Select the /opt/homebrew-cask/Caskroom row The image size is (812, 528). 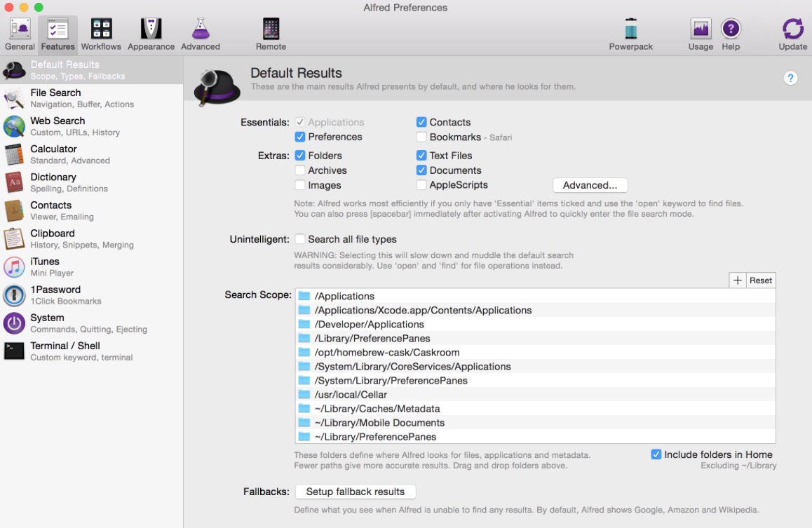click(x=536, y=352)
